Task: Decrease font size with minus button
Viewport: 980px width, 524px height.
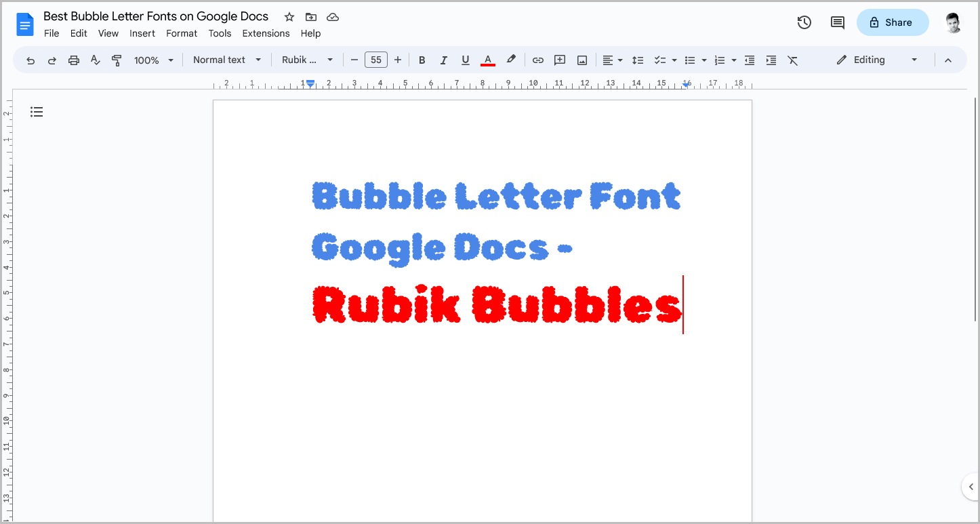Action: [x=354, y=60]
